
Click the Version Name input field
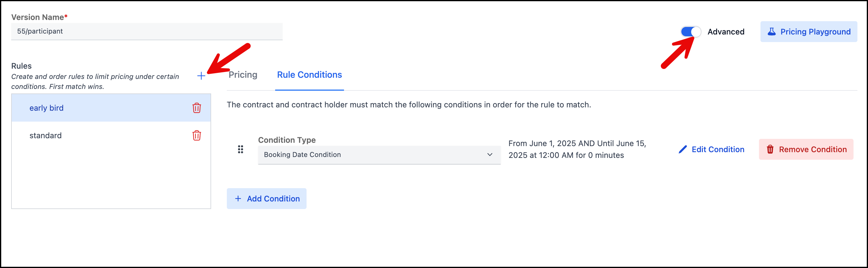(x=147, y=31)
